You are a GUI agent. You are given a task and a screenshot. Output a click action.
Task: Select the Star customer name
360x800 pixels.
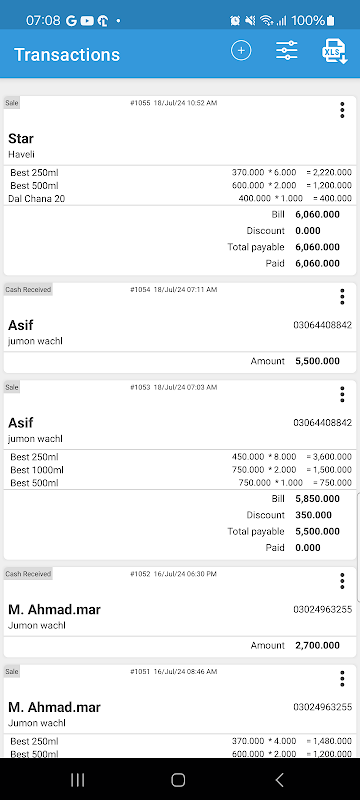pos(21,138)
